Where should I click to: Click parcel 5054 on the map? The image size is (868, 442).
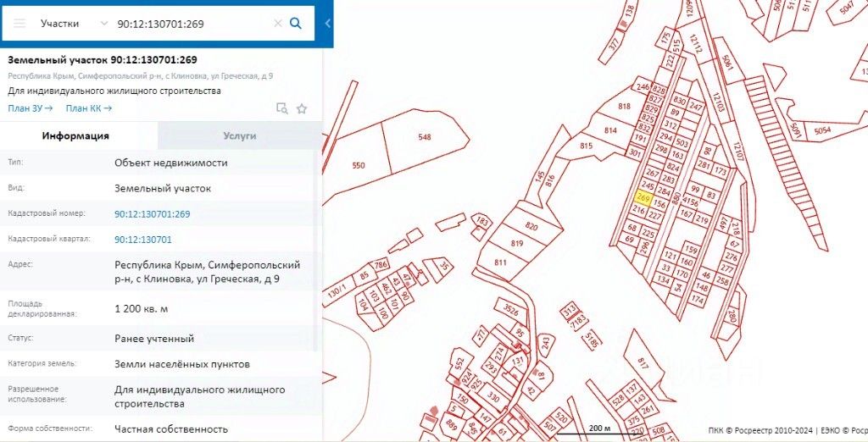coord(822,130)
